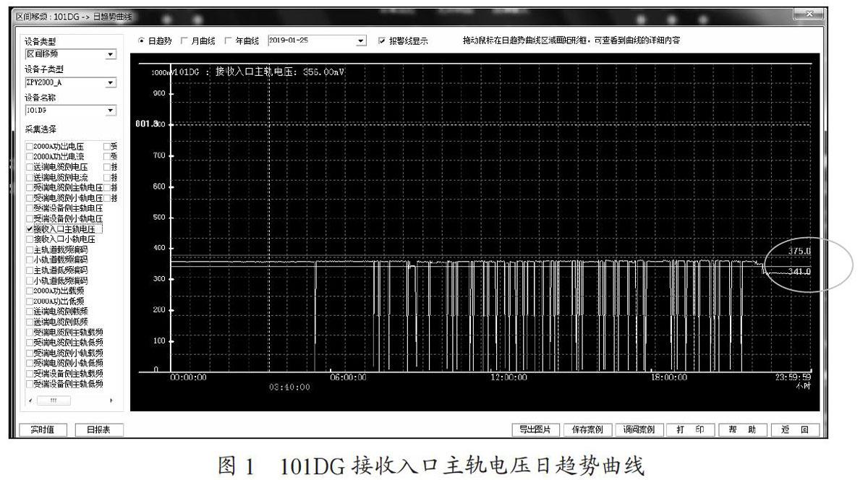Screen dimensions: 868x480
Task: Click the 03:40:00 cursor time label
Action: (x=289, y=387)
